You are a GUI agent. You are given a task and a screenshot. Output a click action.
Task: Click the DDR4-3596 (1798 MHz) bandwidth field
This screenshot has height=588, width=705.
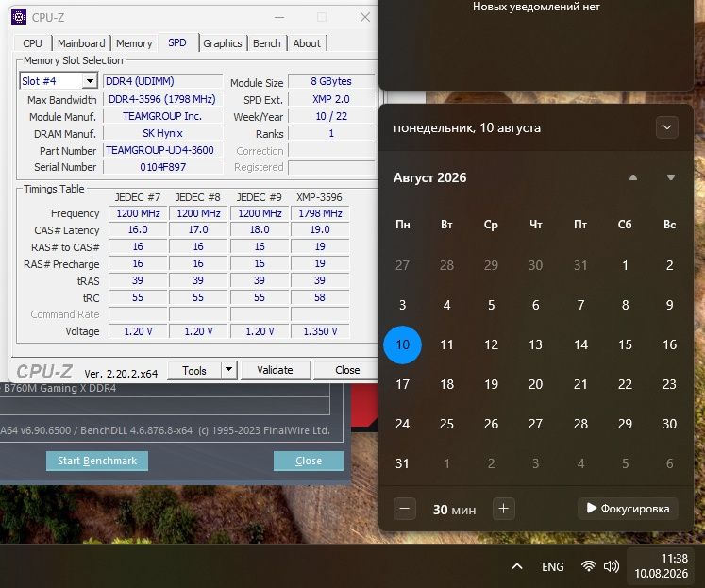[x=162, y=99]
